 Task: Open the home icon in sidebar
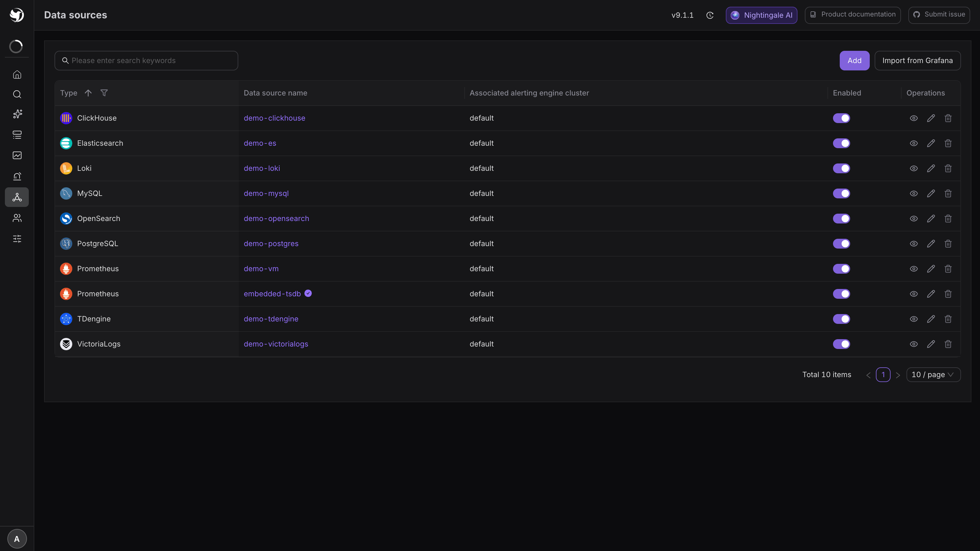pos(17,74)
